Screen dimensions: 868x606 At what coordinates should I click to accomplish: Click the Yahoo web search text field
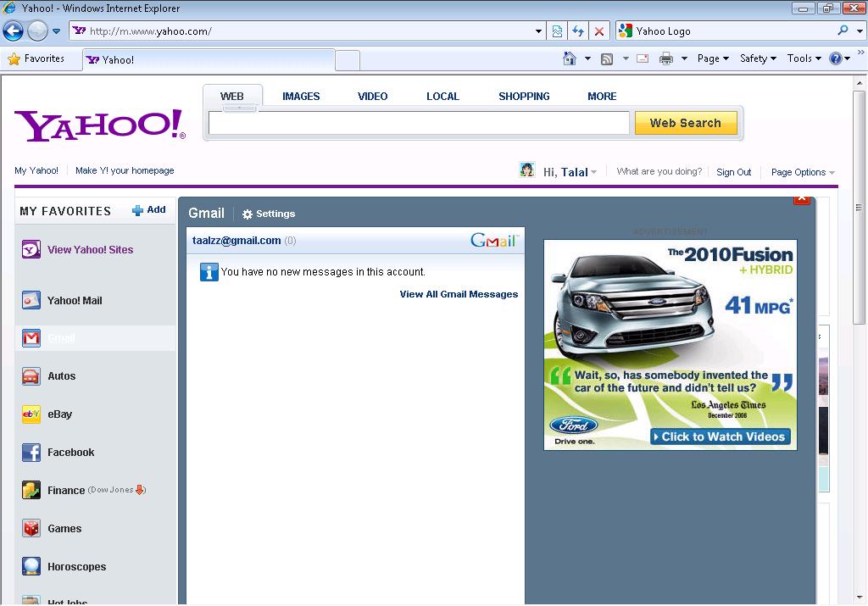(419, 123)
